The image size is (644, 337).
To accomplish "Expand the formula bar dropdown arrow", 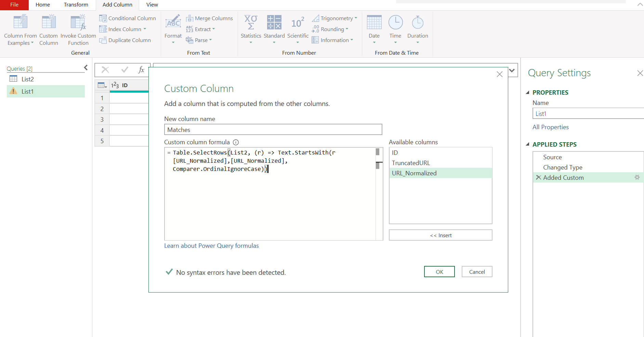I will click(x=512, y=70).
